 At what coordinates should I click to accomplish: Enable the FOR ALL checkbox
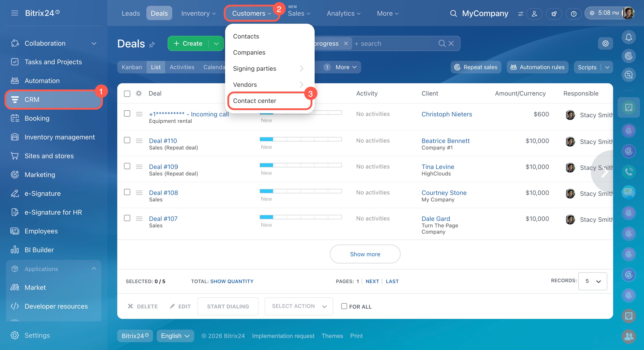344,306
